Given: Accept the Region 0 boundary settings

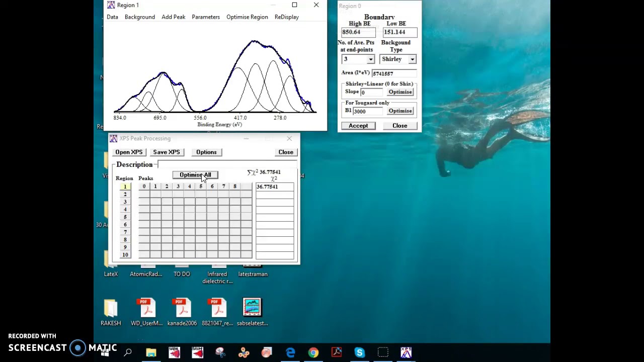Looking at the screenshot, I should (358, 126).
